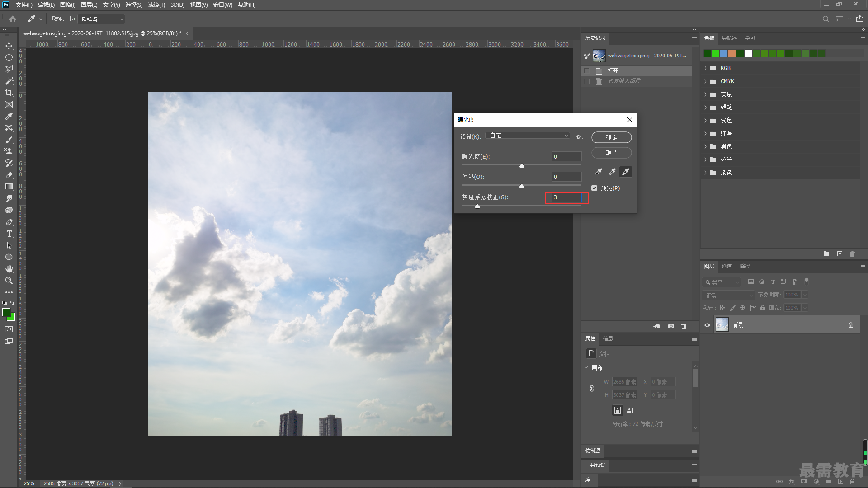Select the Gradient tool
868x488 pixels.
point(9,187)
